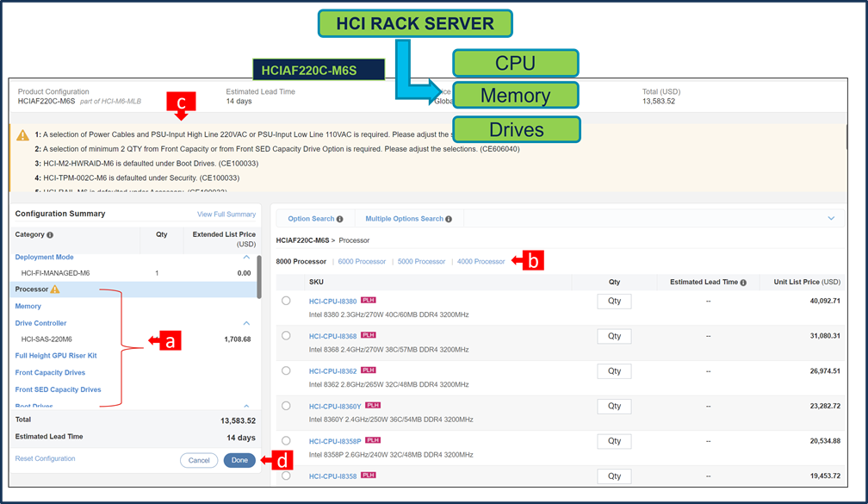Select the HCI-CPU-I8362 radio button
Image resolution: width=868 pixels, height=504 pixels.
[286, 370]
